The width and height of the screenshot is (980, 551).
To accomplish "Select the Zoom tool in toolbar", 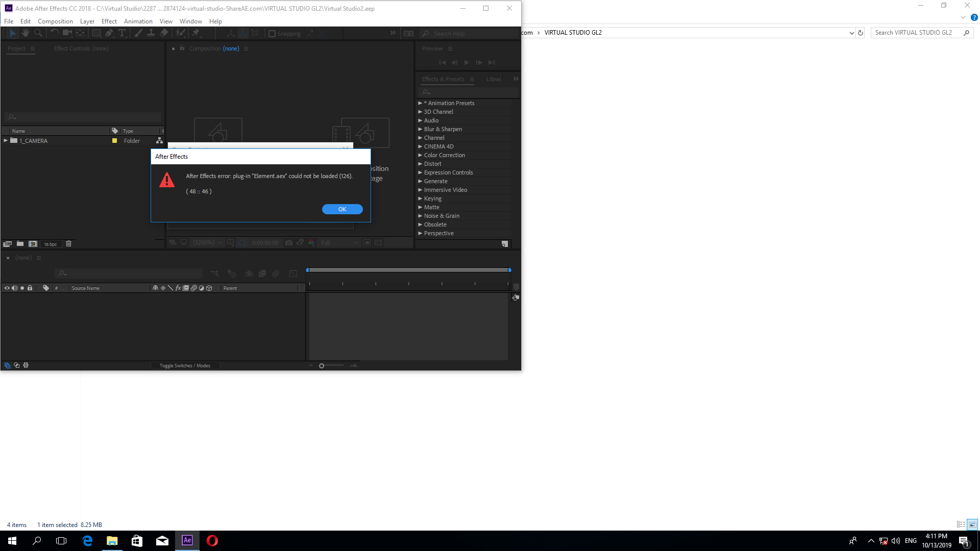I will click(38, 33).
